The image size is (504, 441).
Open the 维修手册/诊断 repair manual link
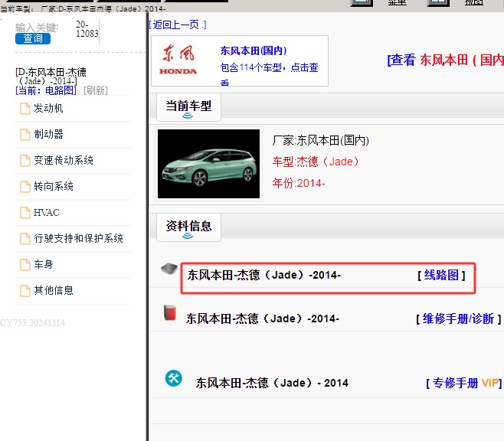459,318
